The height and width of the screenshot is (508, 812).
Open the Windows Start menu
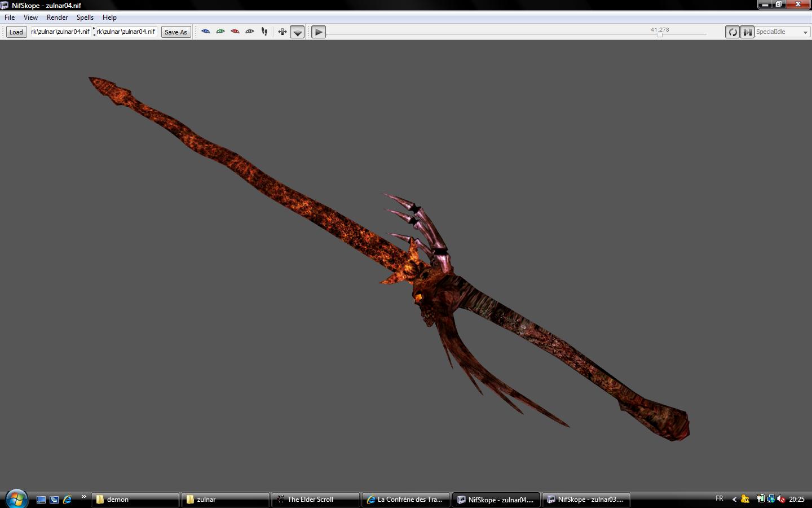tap(16, 499)
